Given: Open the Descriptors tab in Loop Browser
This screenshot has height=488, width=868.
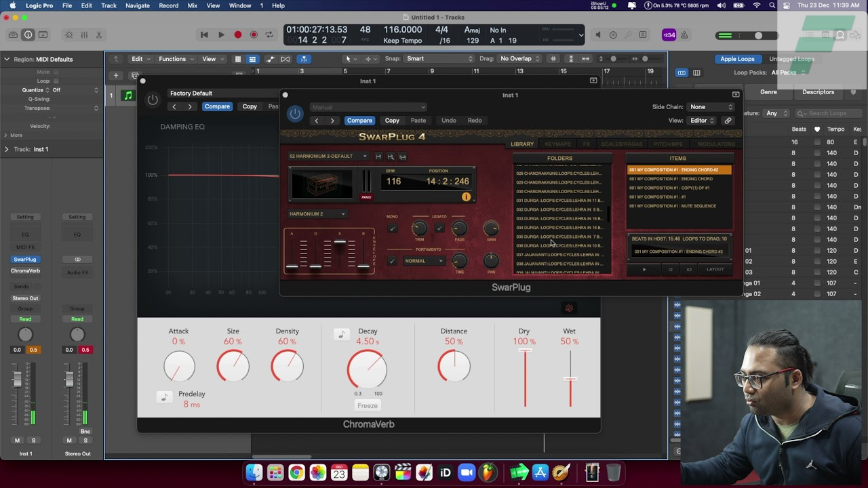Looking at the screenshot, I should (818, 92).
